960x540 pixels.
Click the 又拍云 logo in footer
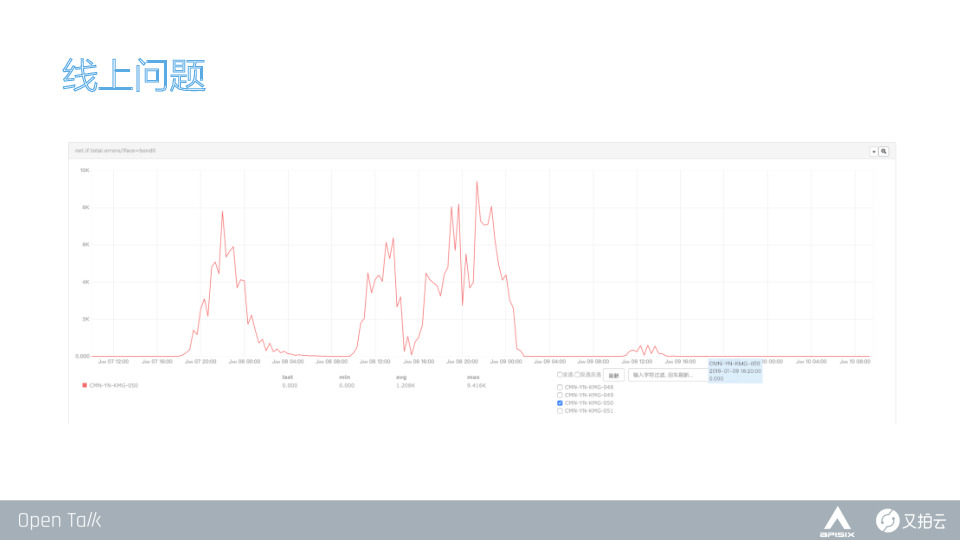[x=910, y=520]
